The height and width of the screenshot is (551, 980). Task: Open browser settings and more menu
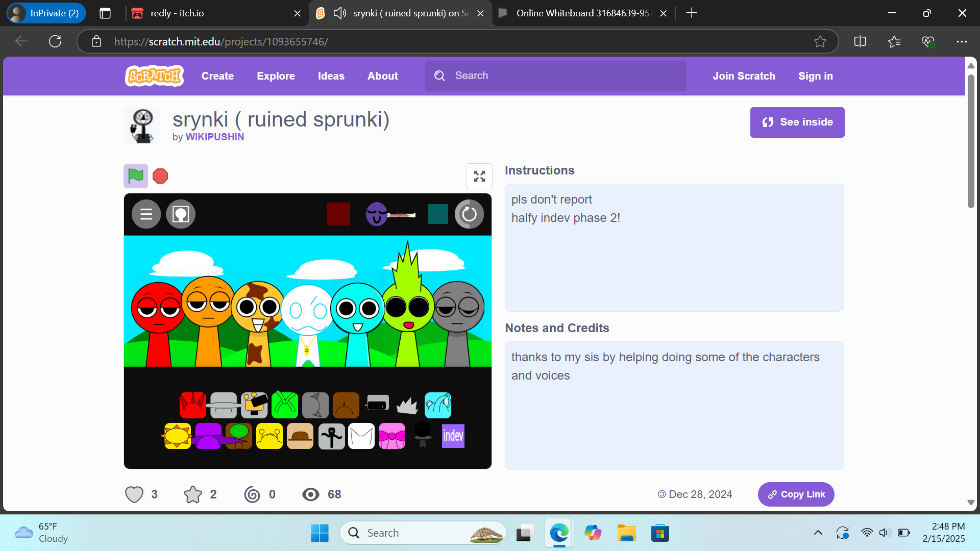(x=962, y=41)
